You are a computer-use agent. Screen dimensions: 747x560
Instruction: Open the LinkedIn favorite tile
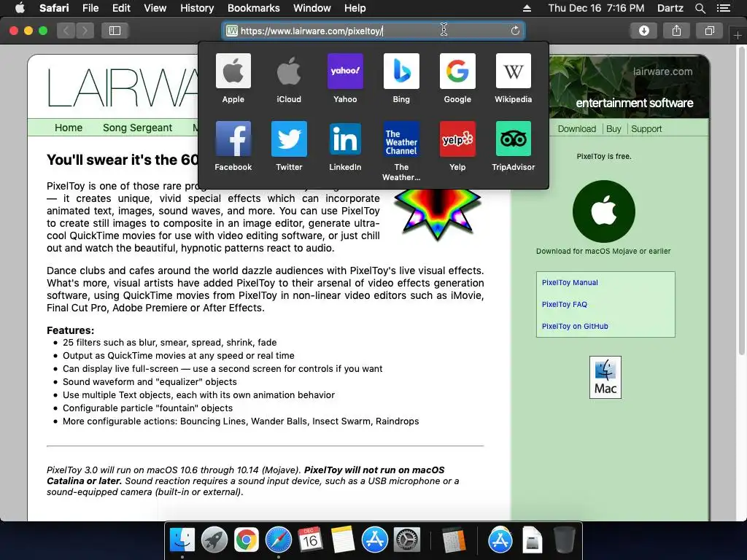(345, 139)
